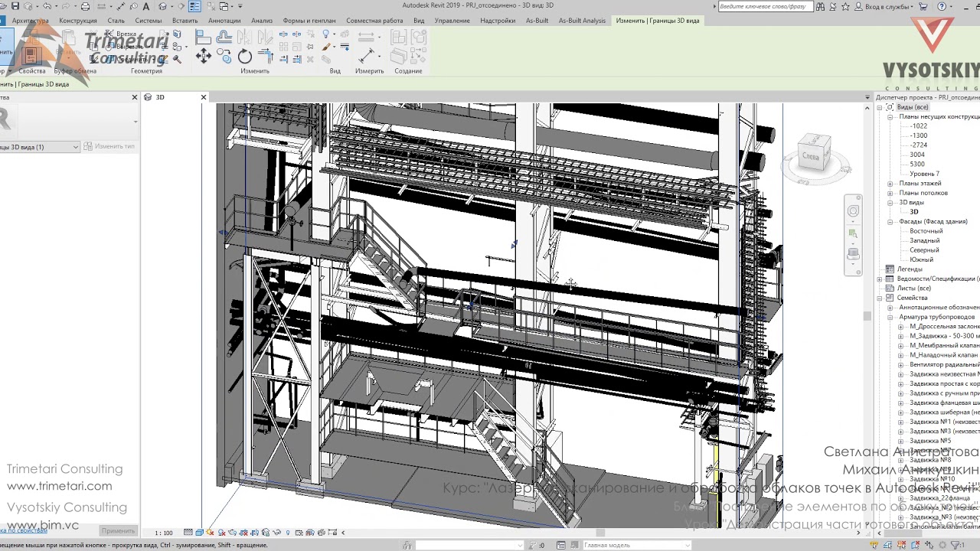Activate the Move tool
Screen dimensions: 980x551
203,56
